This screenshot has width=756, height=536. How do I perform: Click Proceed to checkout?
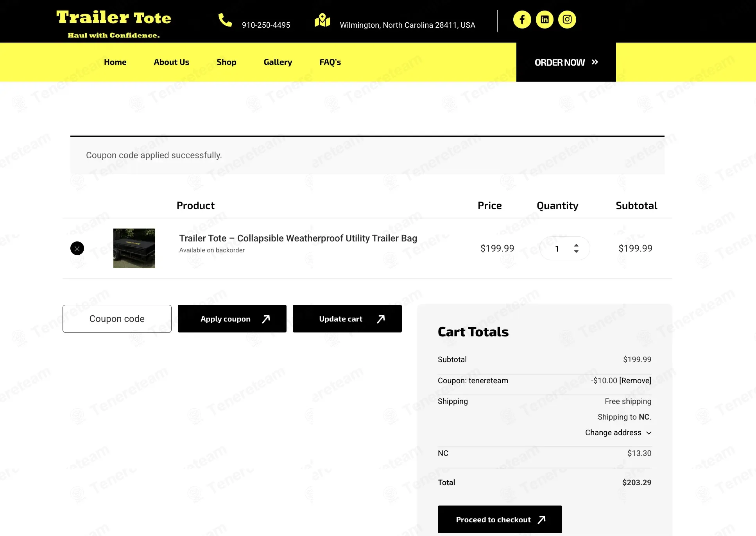click(500, 520)
